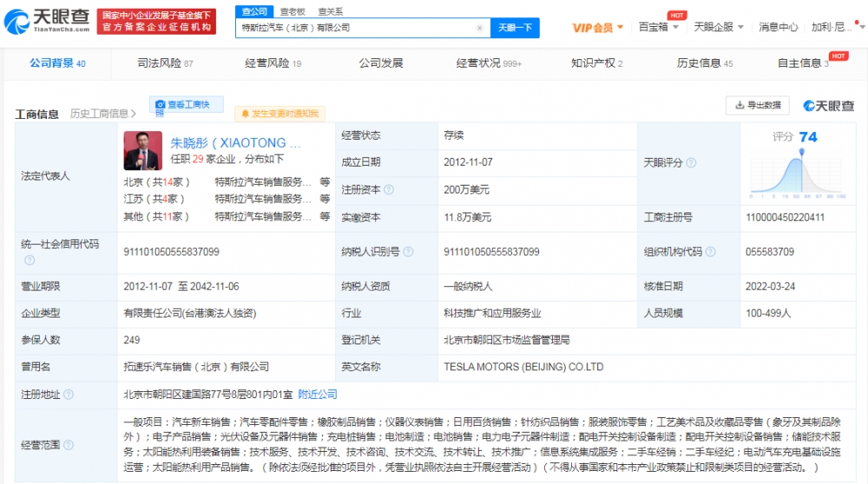Viewport: 868px width, 484px height.
Task: Open the Tianyancha logo homepage
Action: [x=47, y=21]
